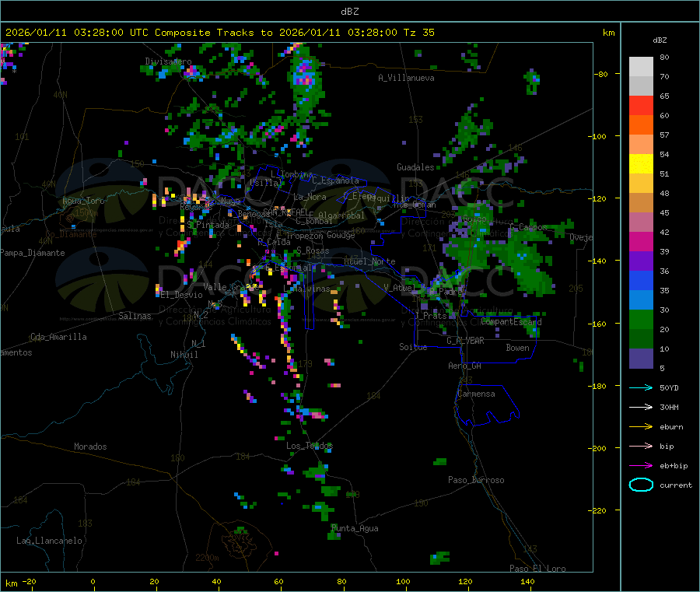Click the 'current' legend label
This screenshot has height=592, width=700.
tap(675, 485)
